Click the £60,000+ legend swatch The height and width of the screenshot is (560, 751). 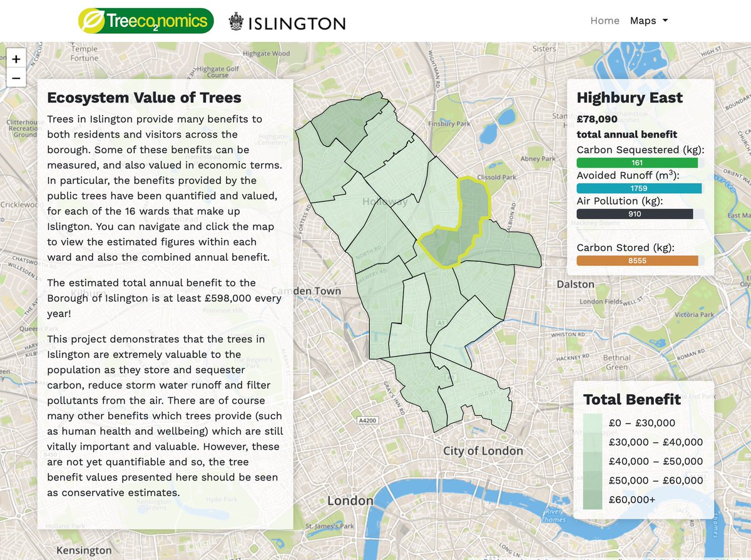pyautogui.click(x=593, y=500)
